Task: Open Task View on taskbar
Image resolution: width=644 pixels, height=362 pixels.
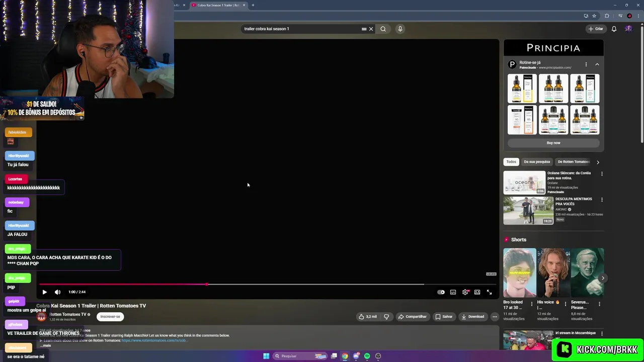Action: (x=334, y=356)
